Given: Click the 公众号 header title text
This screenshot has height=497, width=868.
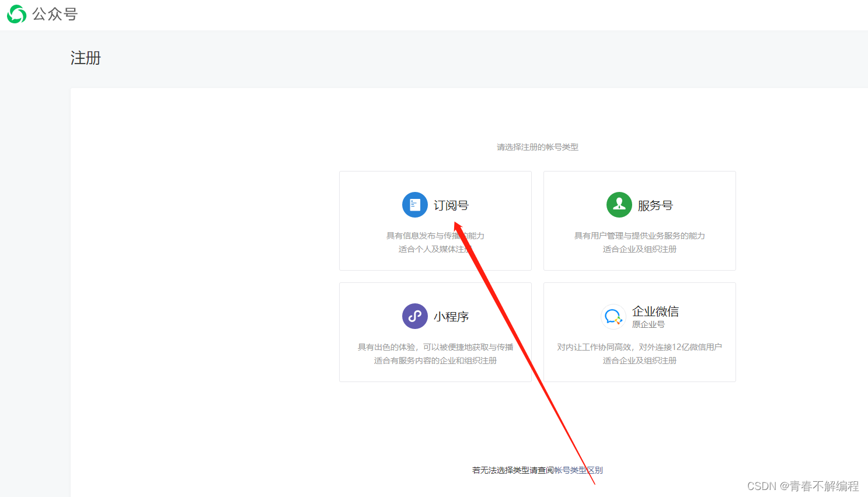Looking at the screenshot, I should (x=55, y=14).
